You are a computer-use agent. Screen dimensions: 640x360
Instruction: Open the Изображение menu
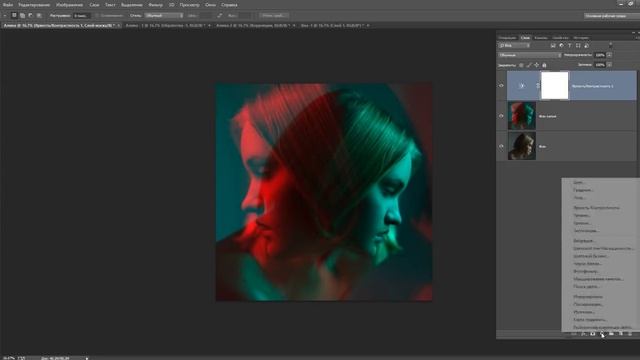(x=69, y=5)
